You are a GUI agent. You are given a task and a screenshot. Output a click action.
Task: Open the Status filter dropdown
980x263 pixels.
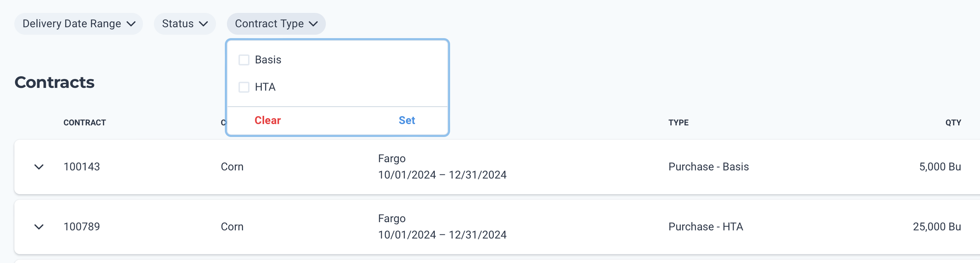coord(185,24)
